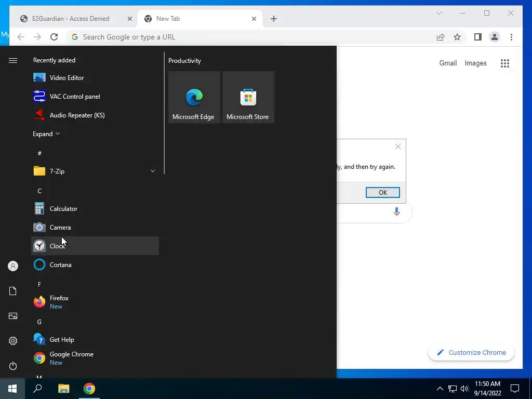This screenshot has height=399, width=532.
Task: Open Chrome three-dot menu
Action: [511, 37]
